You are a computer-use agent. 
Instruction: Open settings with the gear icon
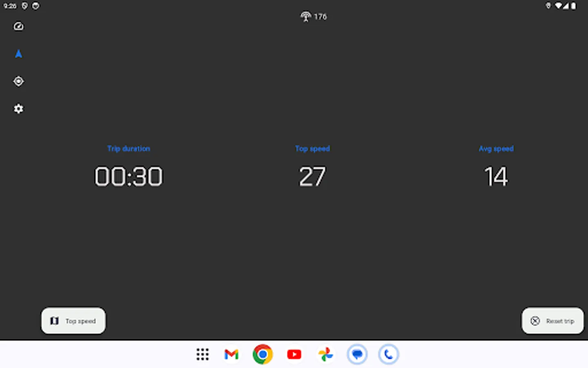coord(18,108)
